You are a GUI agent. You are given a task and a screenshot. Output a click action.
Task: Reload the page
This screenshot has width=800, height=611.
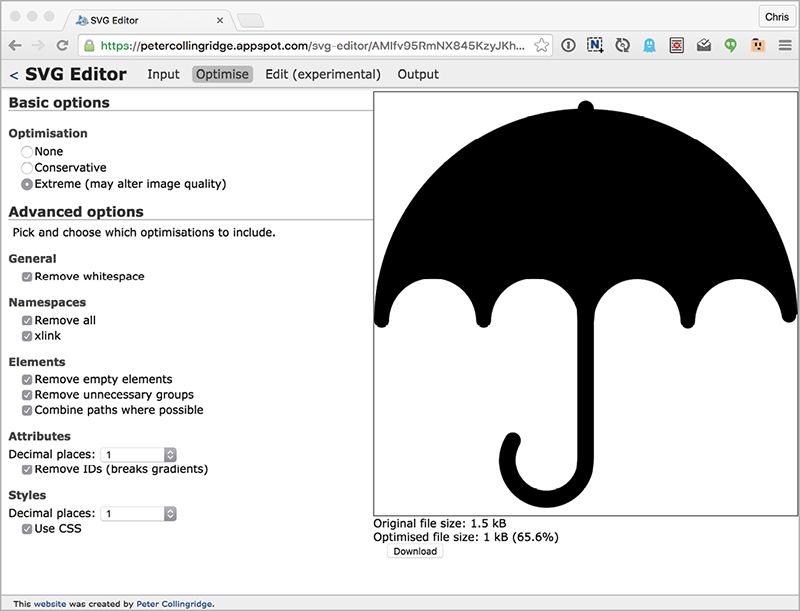(62, 45)
